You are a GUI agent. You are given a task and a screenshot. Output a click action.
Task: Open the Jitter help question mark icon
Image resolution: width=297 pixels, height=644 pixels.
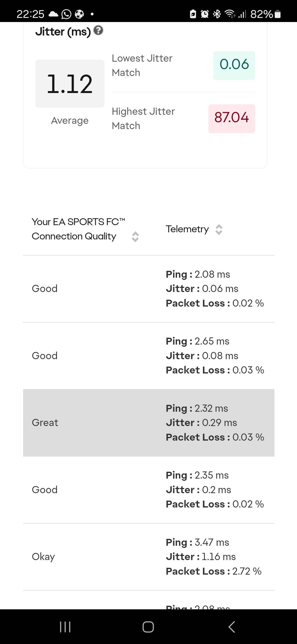(x=98, y=30)
